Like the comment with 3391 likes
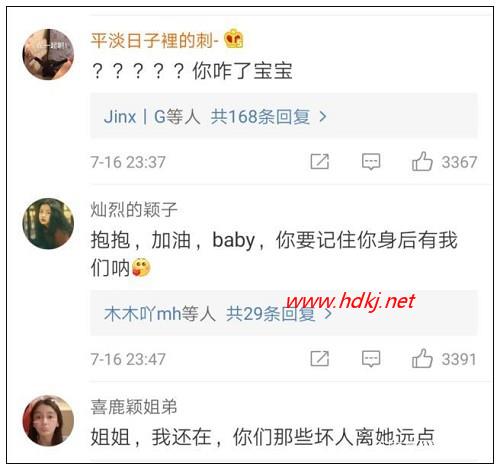This screenshot has width=500, height=470. [422, 358]
